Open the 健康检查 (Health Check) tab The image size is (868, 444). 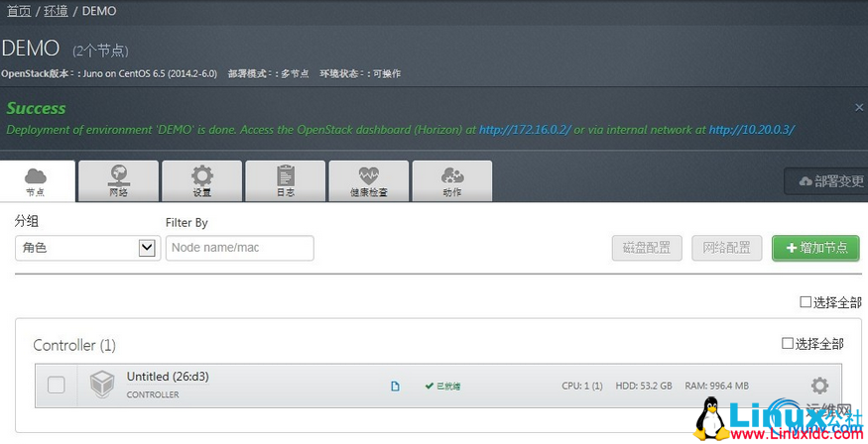(x=369, y=181)
